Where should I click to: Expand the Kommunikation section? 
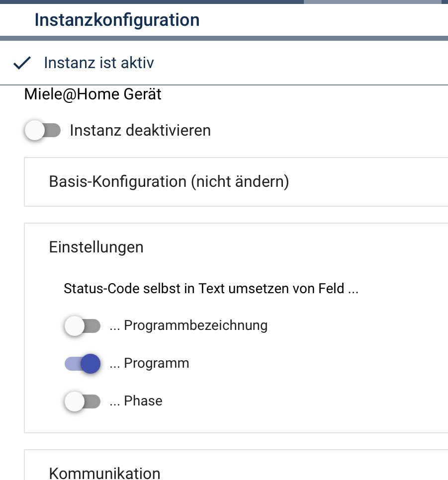coord(104,473)
